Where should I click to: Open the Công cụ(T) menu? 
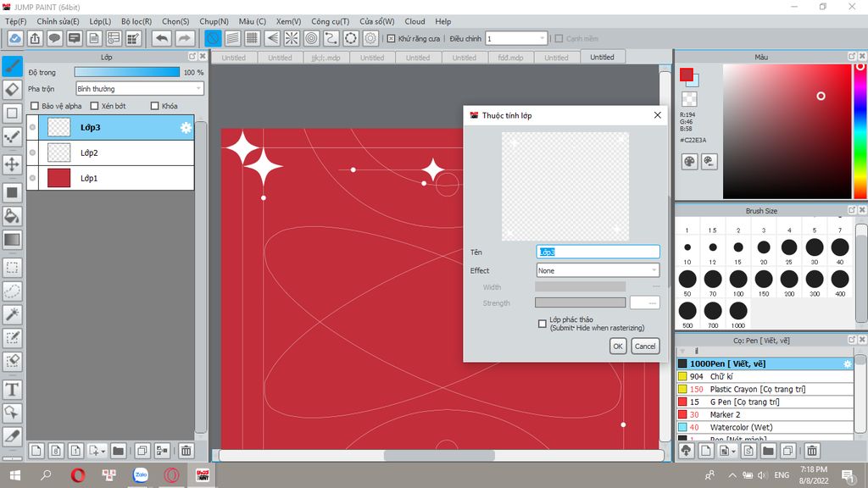coord(331,21)
